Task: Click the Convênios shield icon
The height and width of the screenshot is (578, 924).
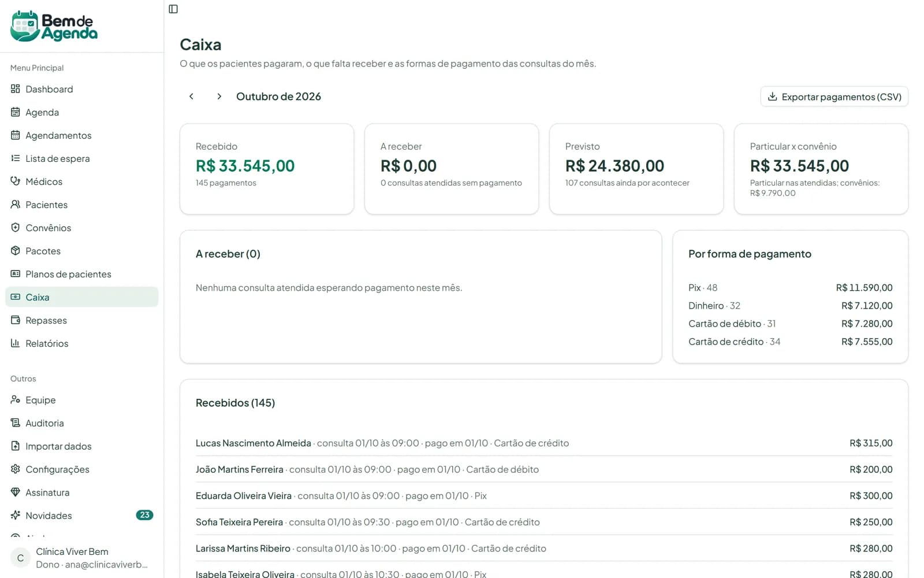Action: click(x=16, y=228)
